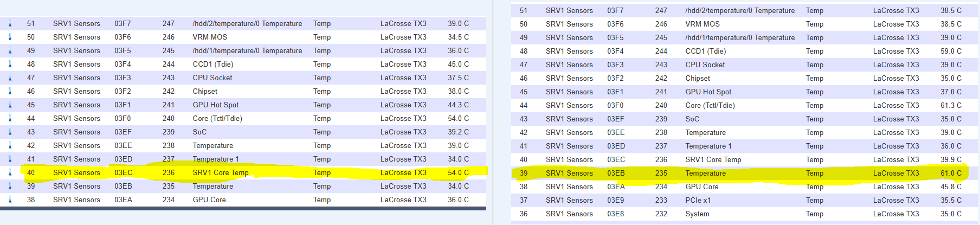Click thermometer icon of the 54.0 C Core (Tctl/Tdie) row
Image resolution: width=980 pixels, height=225 pixels.
[x=10, y=118]
